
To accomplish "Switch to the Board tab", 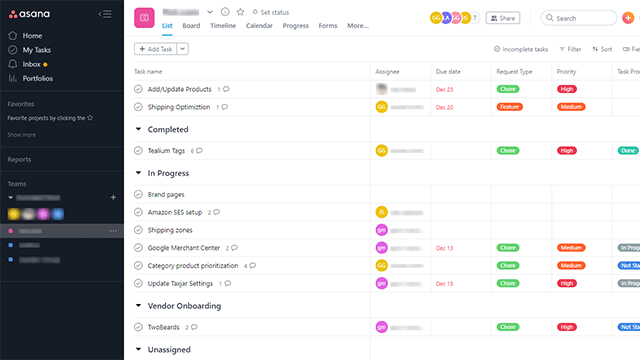I will pos(191,26).
